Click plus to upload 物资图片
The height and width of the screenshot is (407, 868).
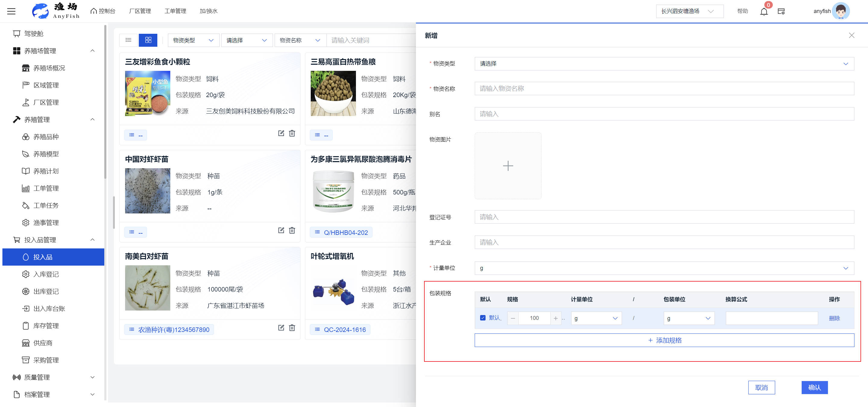pos(508,166)
